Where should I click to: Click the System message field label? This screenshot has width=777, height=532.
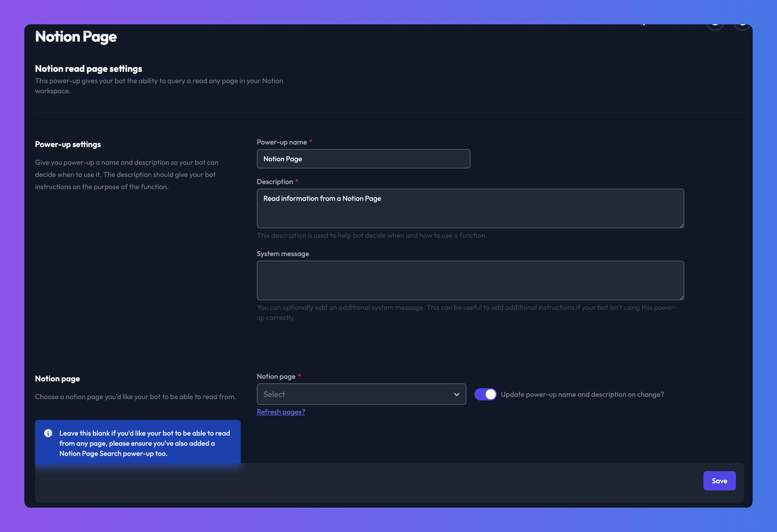(x=283, y=254)
